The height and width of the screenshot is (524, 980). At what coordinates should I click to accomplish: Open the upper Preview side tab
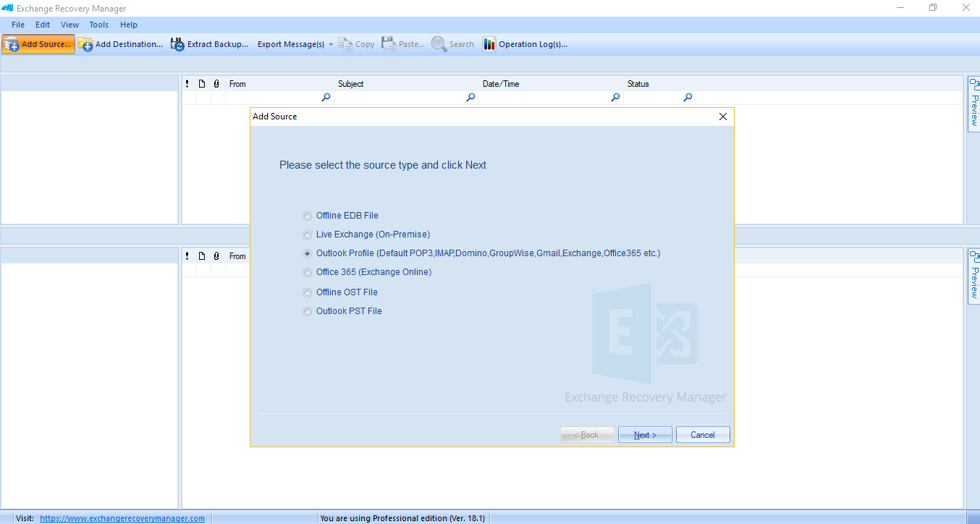tap(973, 104)
